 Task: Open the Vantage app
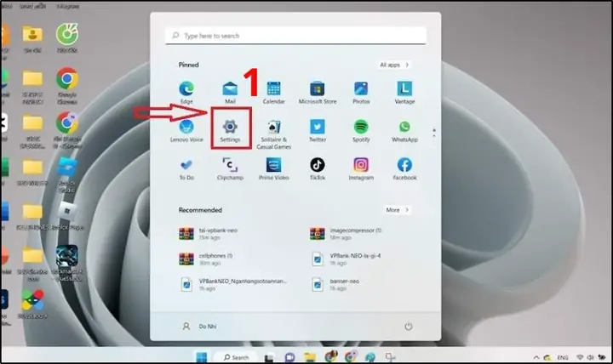click(x=404, y=93)
